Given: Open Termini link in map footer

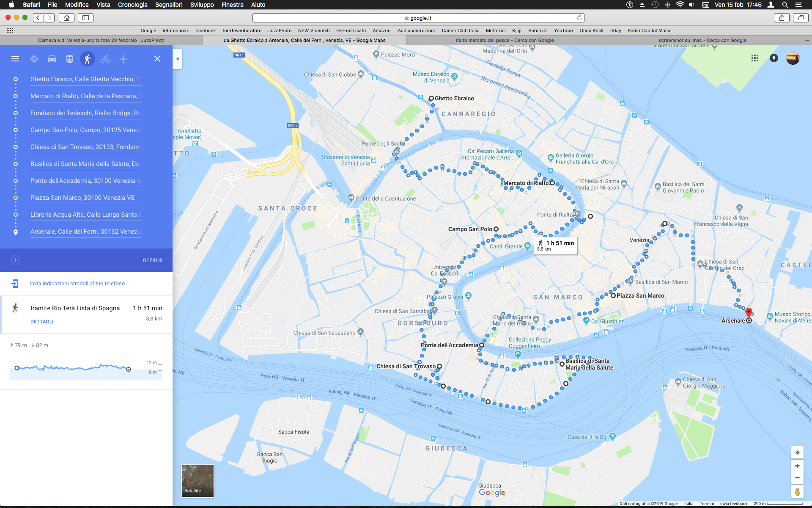Looking at the screenshot, I should pyautogui.click(x=707, y=503).
